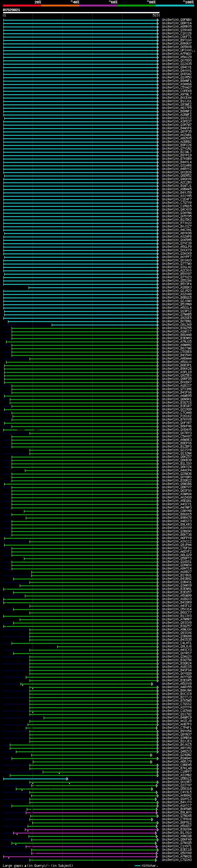Select hit label UniRef100_Q10M50
Viewport: 197px width, 868px height.
[x=177, y=78]
